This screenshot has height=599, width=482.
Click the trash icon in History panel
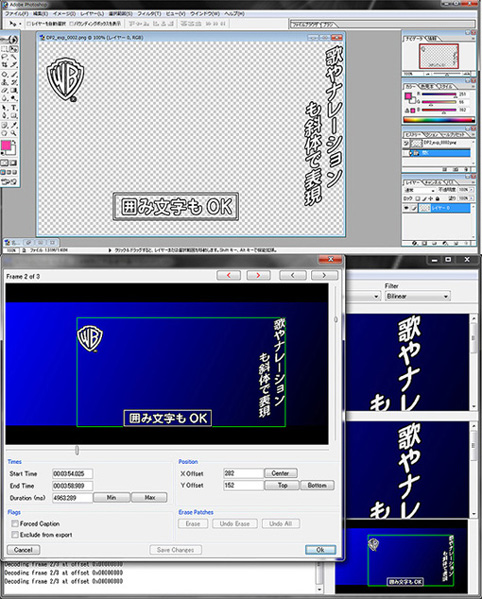(466, 170)
